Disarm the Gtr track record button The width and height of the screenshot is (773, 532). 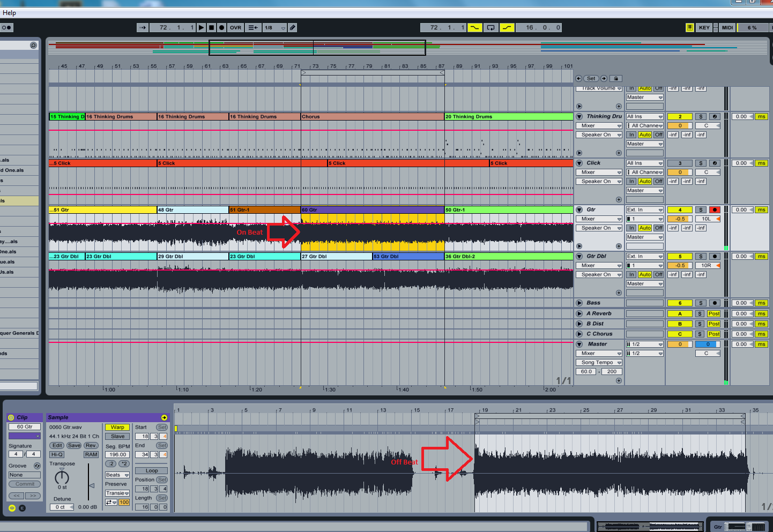tap(715, 209)
